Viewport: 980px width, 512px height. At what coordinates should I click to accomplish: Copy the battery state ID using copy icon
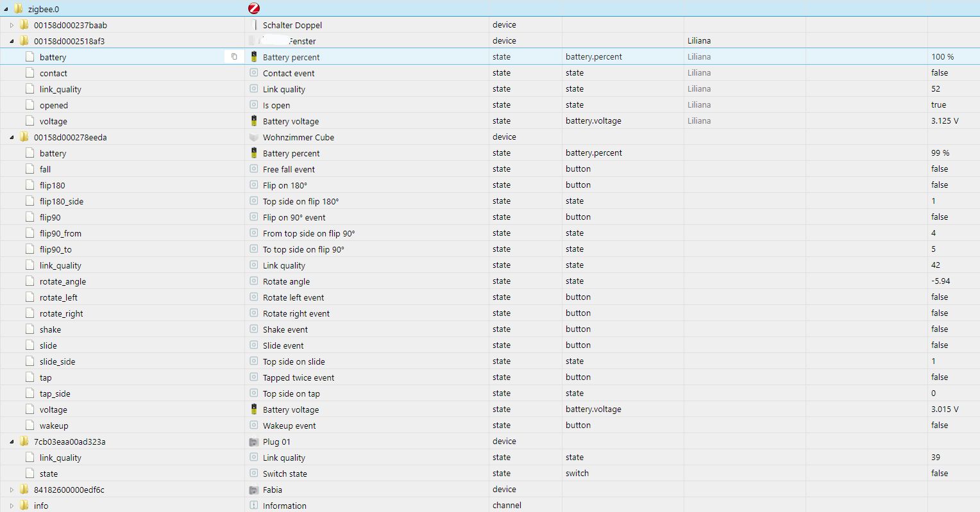(234, 56)
